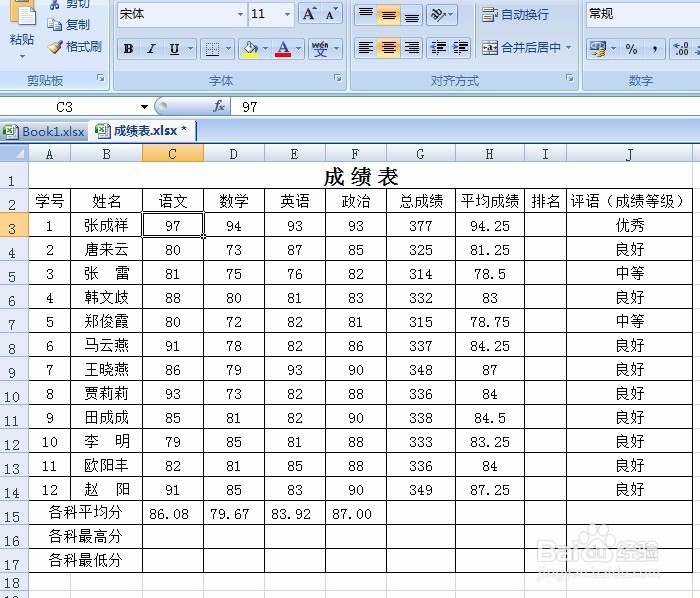
Task: Apply percent style (%)
Action: click(631, 49)
